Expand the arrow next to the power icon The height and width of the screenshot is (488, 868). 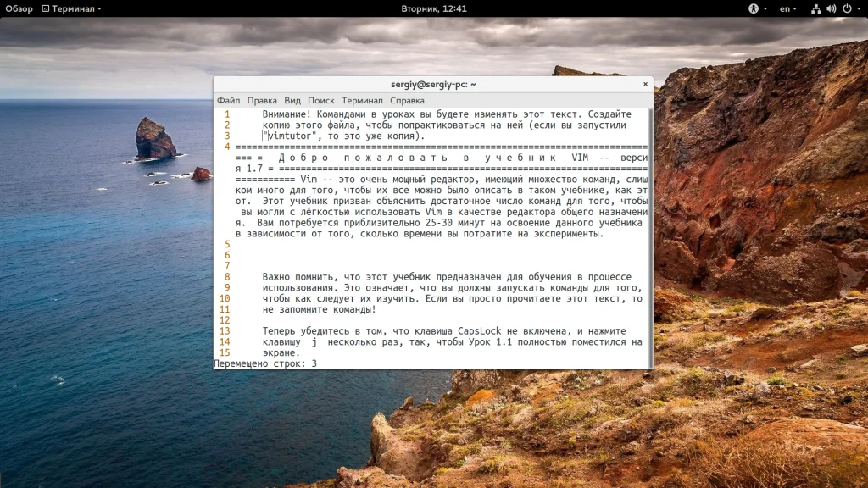[x=857, y=8]
